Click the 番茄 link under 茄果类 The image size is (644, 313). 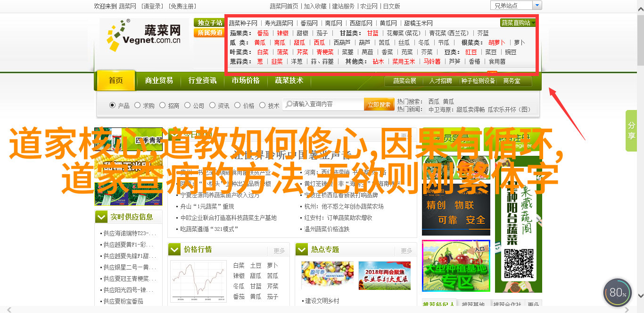click(x=263, y=33)
